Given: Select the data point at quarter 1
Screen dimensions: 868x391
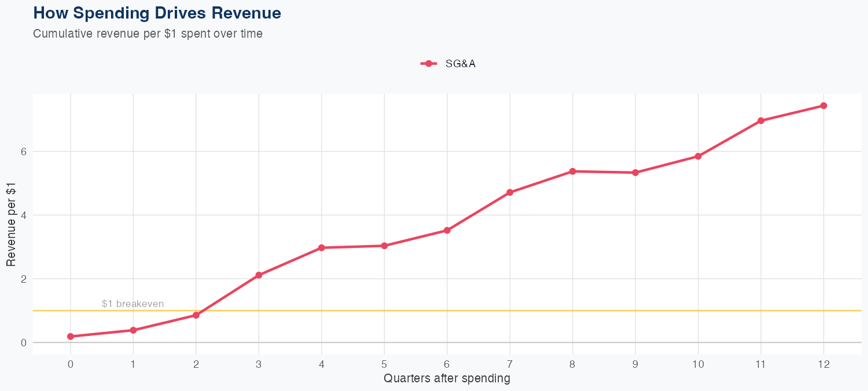Looking at the screenshot, I should click(x=133, y=330).
